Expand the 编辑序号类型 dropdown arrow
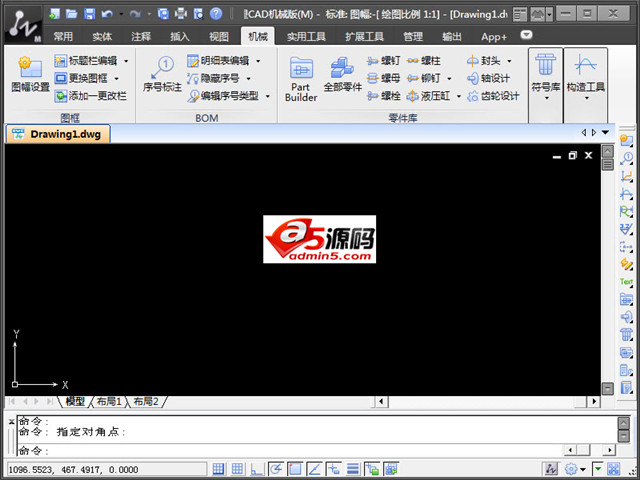The height and width of the screenshot is (480, 640). click(268, 96)
